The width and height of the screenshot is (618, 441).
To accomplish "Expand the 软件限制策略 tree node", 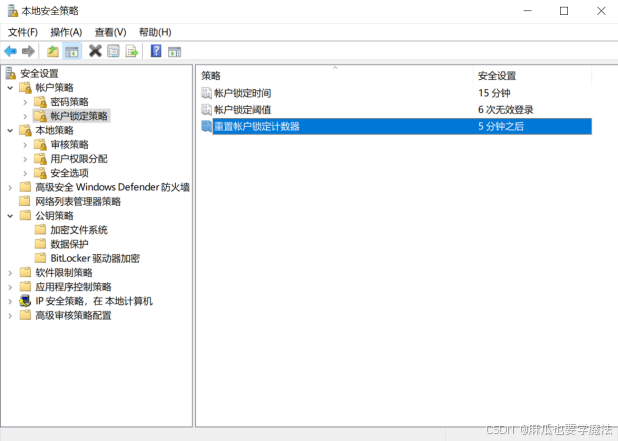I will coord(10,273).
